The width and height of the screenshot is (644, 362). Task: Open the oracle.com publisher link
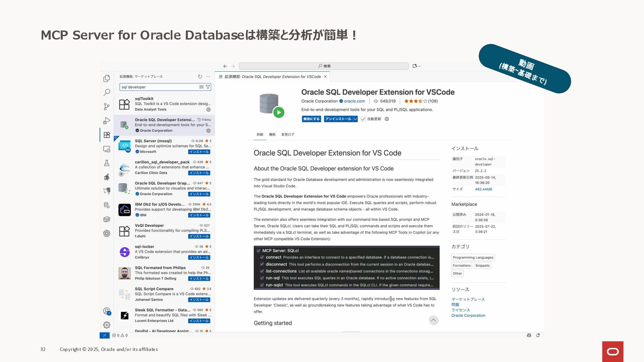click(354, 101)
